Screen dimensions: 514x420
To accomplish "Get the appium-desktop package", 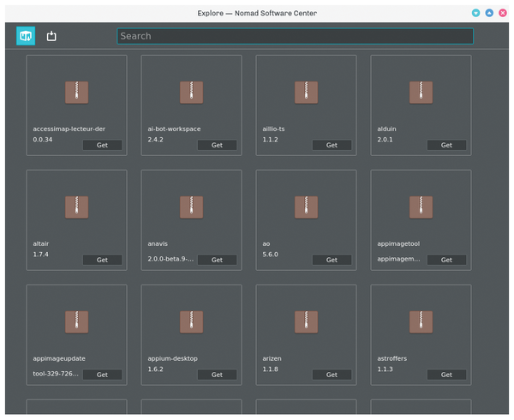I will [217, 375].
